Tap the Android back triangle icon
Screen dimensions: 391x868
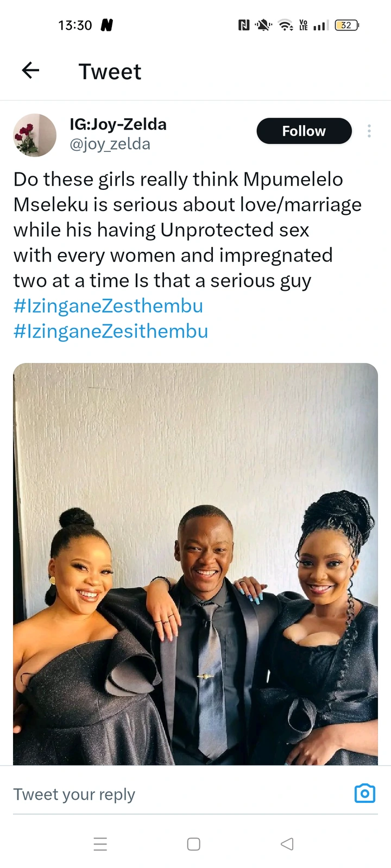287,844
